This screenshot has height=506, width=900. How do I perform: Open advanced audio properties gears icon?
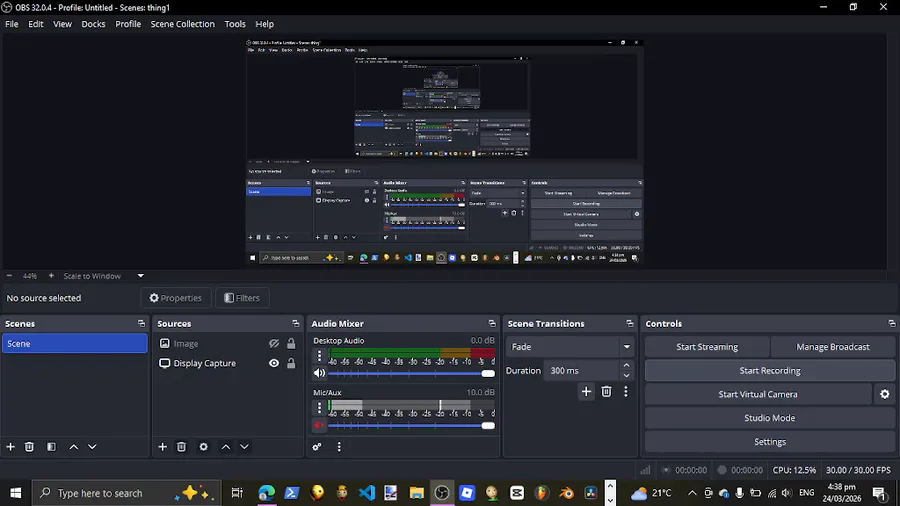pos(317,446)
